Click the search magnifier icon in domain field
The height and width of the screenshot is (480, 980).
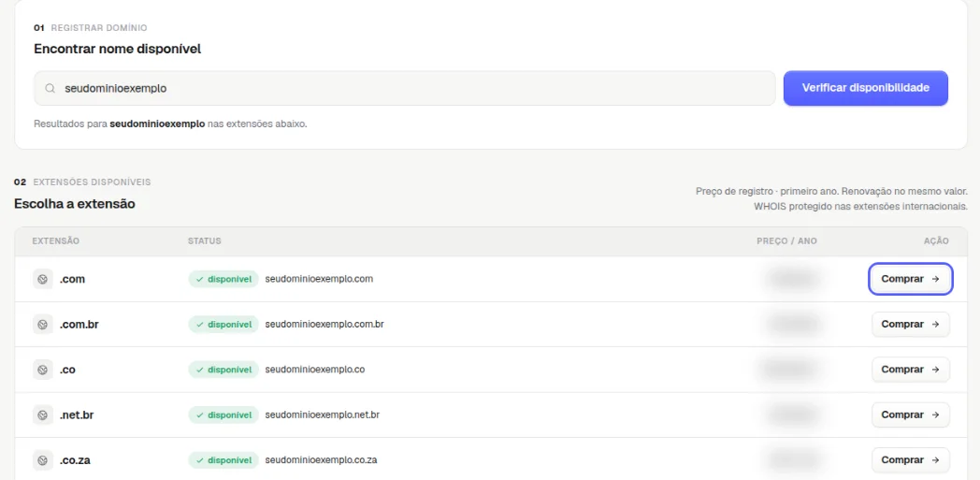(50, 89)
